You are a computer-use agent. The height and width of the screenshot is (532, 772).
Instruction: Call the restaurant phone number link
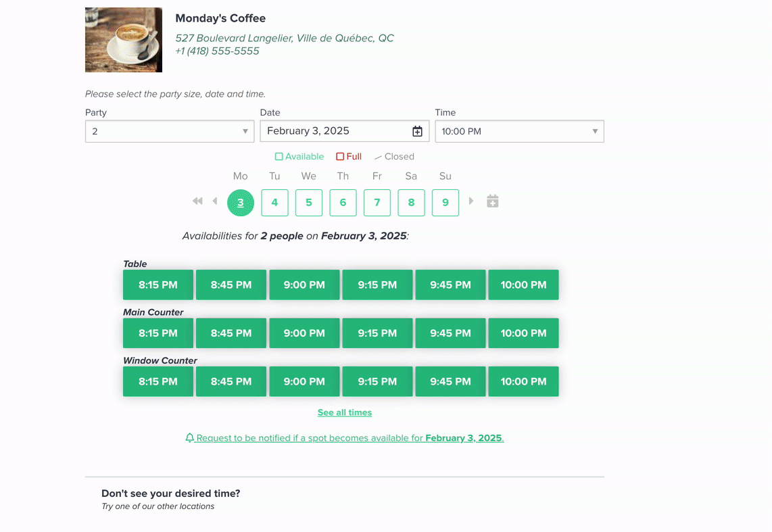(x=217, y=51)
